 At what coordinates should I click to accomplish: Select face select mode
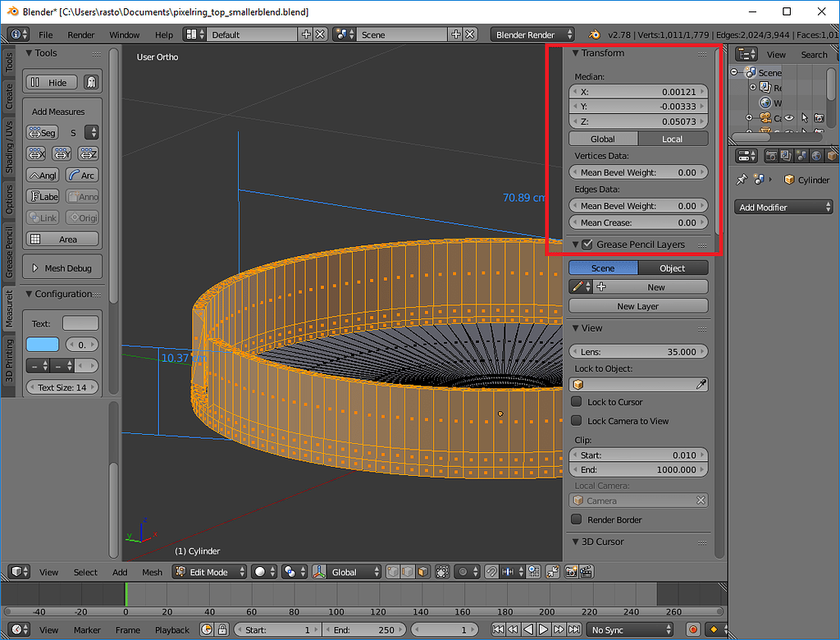(422, 572)
